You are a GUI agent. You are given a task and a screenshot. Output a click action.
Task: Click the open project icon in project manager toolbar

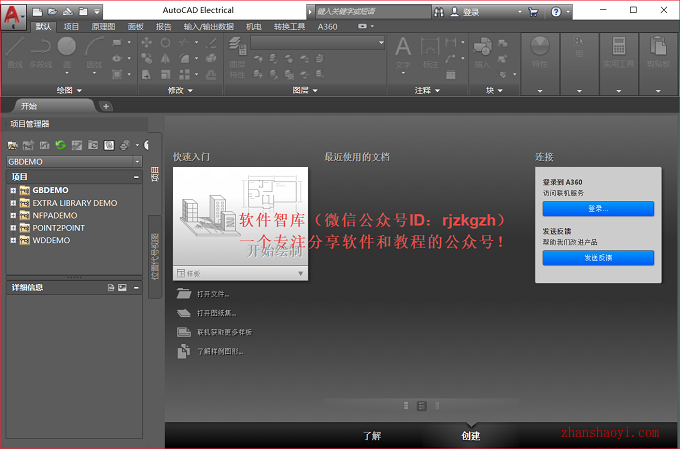(13, 145)
